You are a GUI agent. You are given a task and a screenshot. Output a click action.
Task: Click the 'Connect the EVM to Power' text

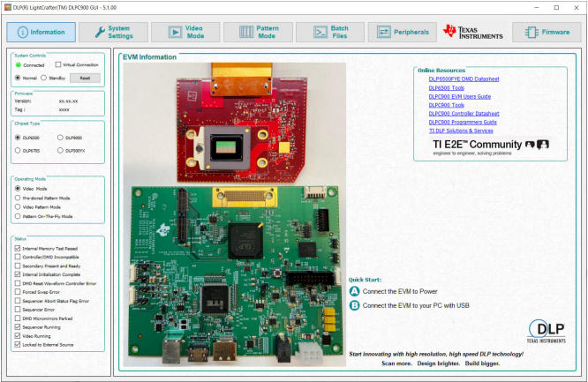pos(400,291)
